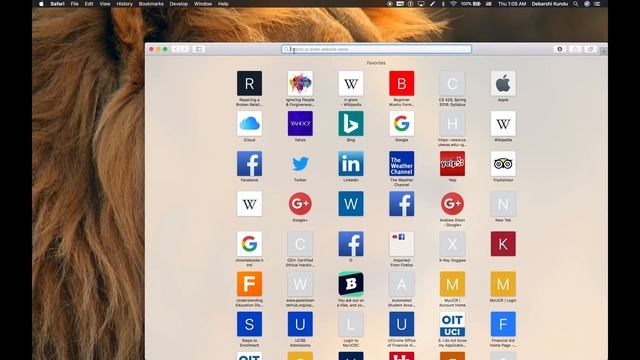640x360 pixels.
Task: Open the Login to MyUCSC favorite
Action: 351,324
